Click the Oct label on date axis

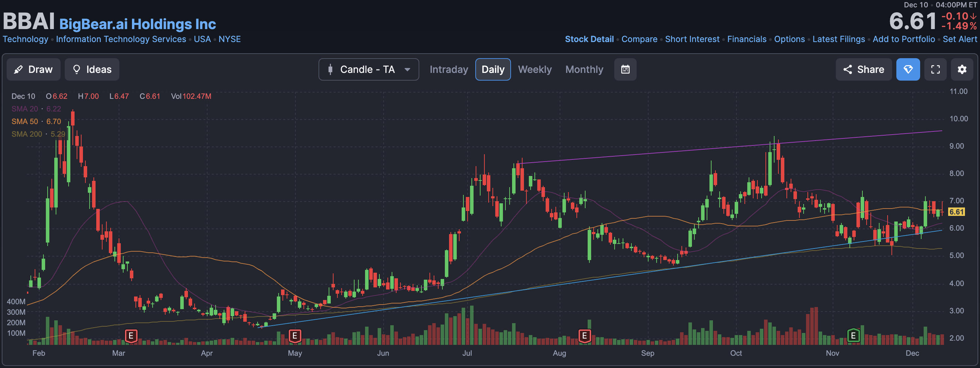(x=736, y=353)
